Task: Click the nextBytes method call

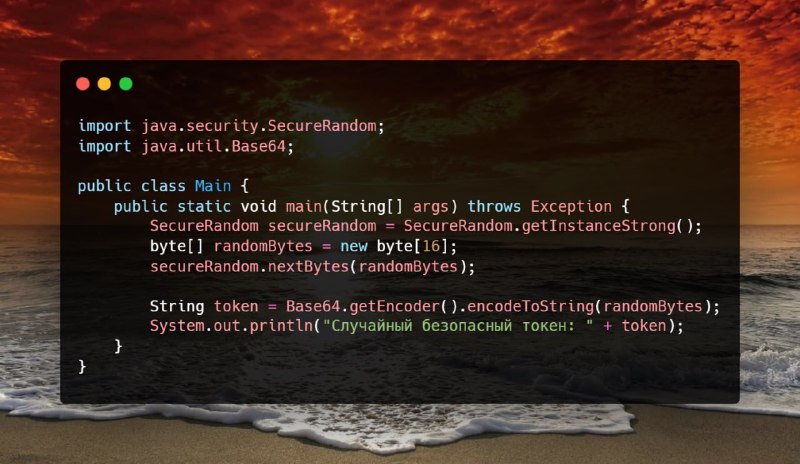Action: [308, 266]
